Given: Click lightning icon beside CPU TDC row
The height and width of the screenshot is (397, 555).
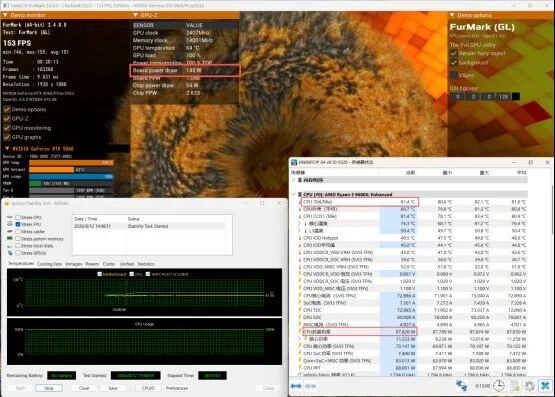Looking at the screenshot, I should point(300,310).
